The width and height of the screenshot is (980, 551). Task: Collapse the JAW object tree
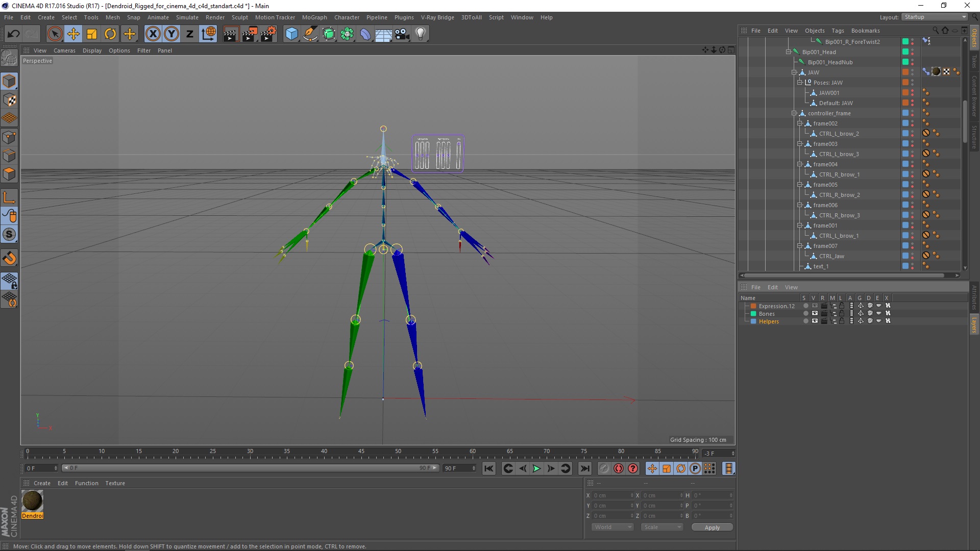(794, 72)
